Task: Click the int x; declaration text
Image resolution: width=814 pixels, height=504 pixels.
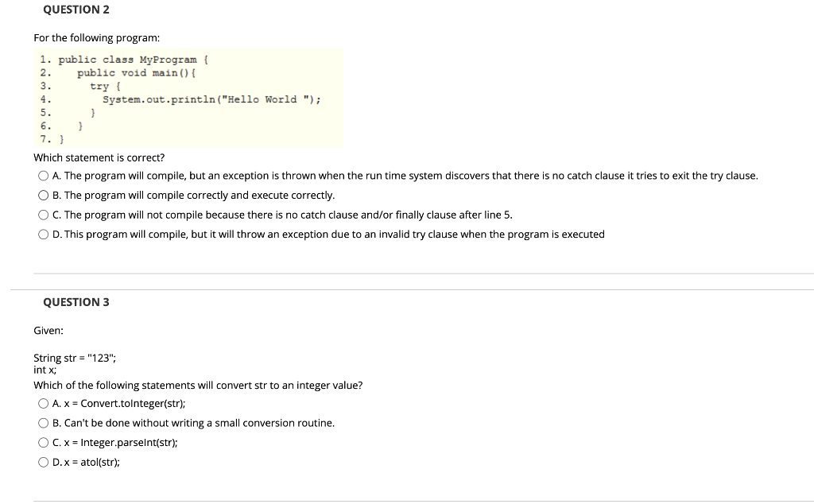Action: click(x=43, y=369)
